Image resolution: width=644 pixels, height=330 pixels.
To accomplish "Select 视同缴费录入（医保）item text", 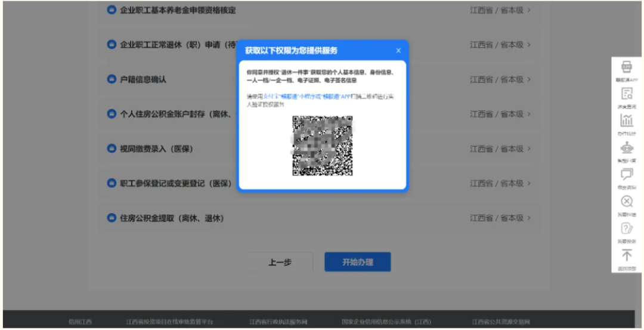I will (156, 149).
